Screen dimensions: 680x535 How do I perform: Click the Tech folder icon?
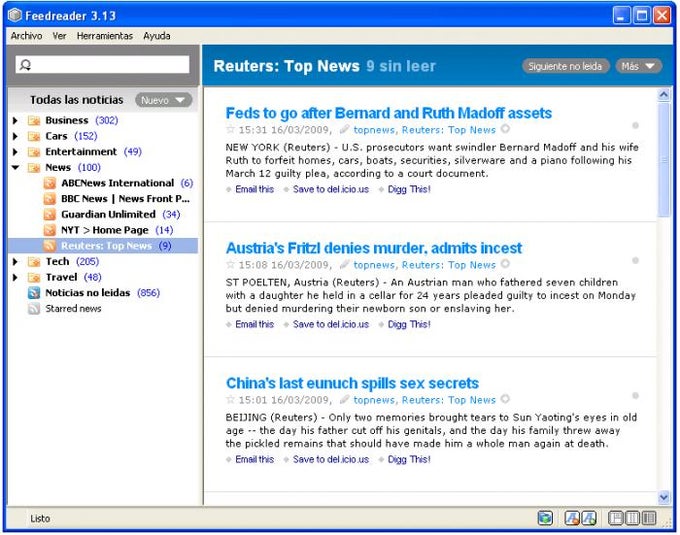coord(34,261)
